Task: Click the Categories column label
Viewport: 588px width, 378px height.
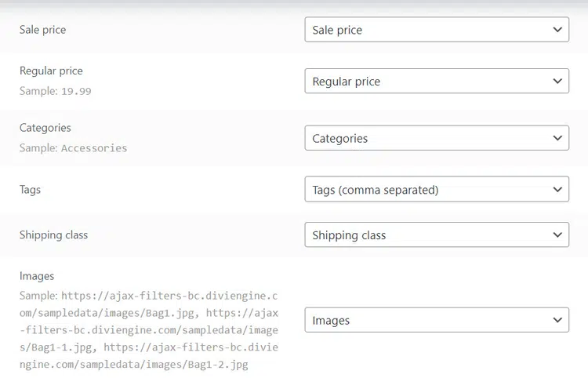Action: [x=45, y=128]
